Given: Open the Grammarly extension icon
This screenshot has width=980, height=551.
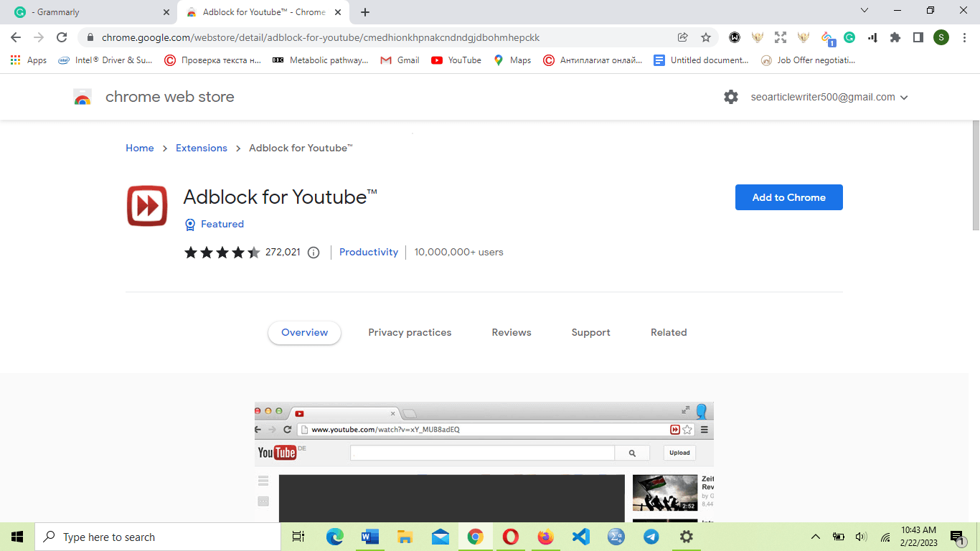Looking at the screenshot, I should (849, 37).
